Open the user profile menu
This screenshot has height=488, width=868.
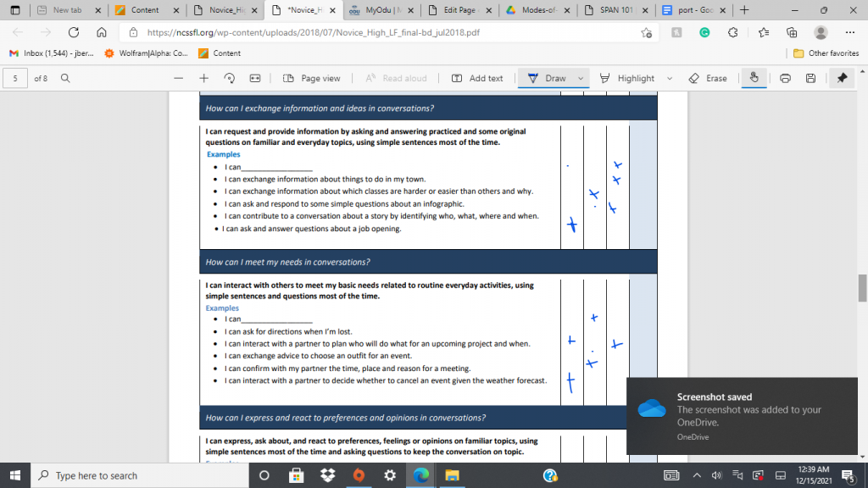821,33
